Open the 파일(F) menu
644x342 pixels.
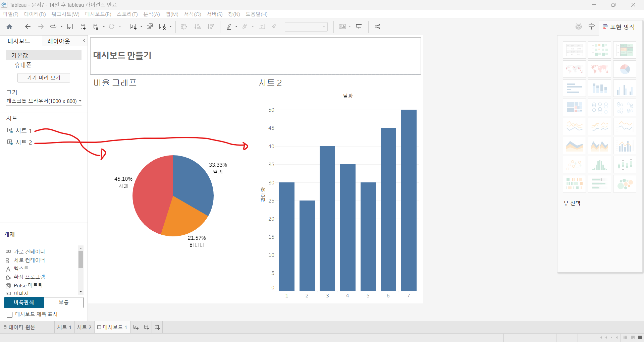click(x=10, y=14)
